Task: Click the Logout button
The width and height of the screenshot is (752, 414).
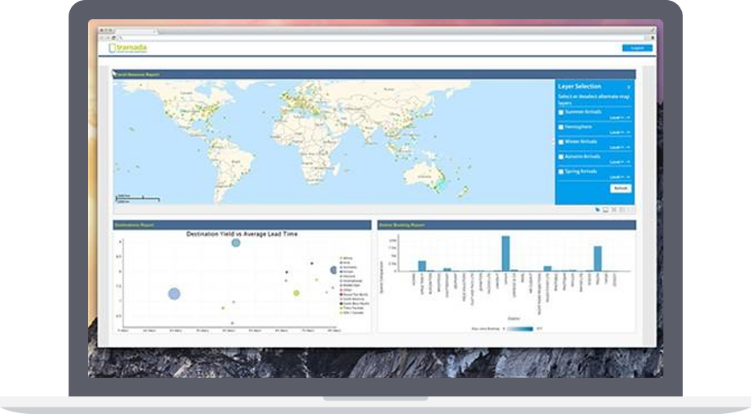Action: pyautogui.click(x=636, y=47)
